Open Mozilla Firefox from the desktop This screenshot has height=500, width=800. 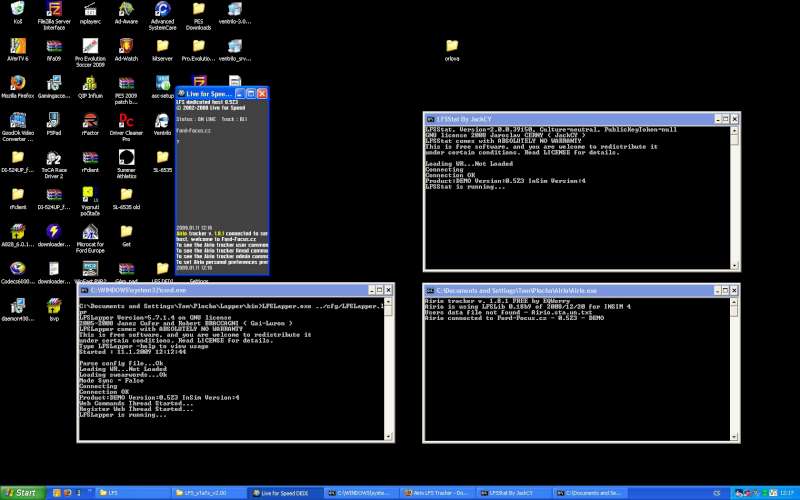tap(17, 83)
